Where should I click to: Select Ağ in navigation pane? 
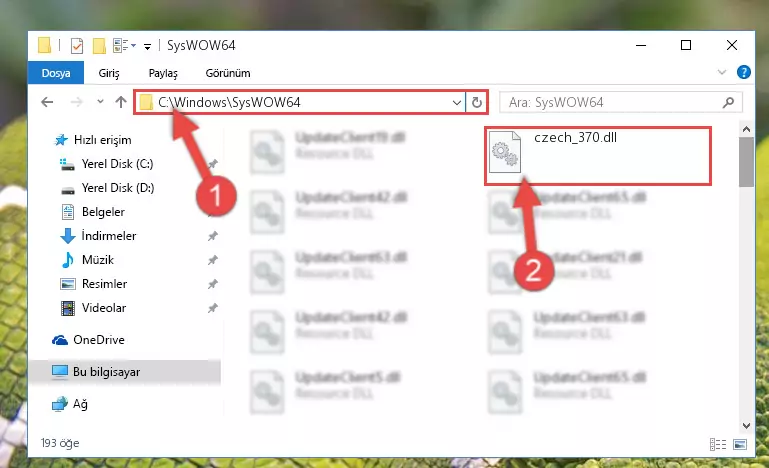click(80, 404)
